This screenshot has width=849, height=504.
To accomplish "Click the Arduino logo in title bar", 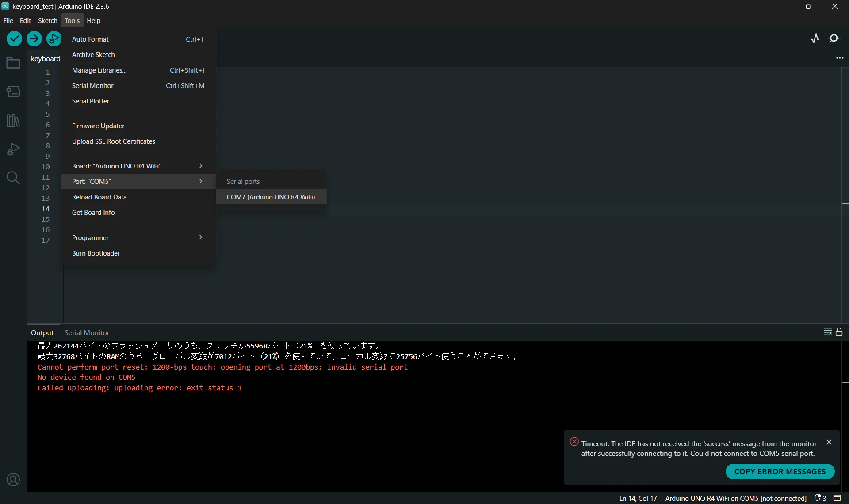I will [5, 6].
